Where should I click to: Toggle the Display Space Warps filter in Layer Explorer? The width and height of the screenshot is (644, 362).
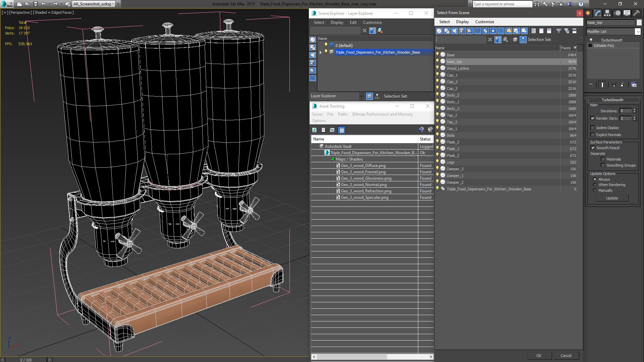coord(313,78)
